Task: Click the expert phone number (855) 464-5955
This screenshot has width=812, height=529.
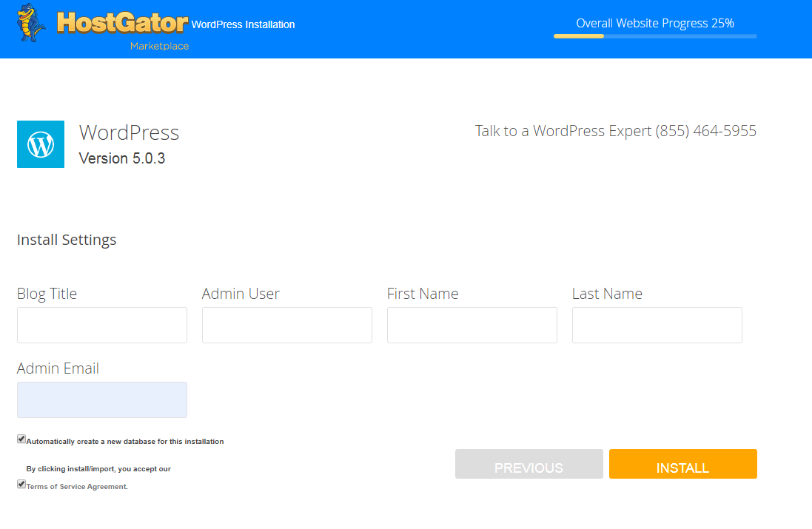Action: (706, 131)
